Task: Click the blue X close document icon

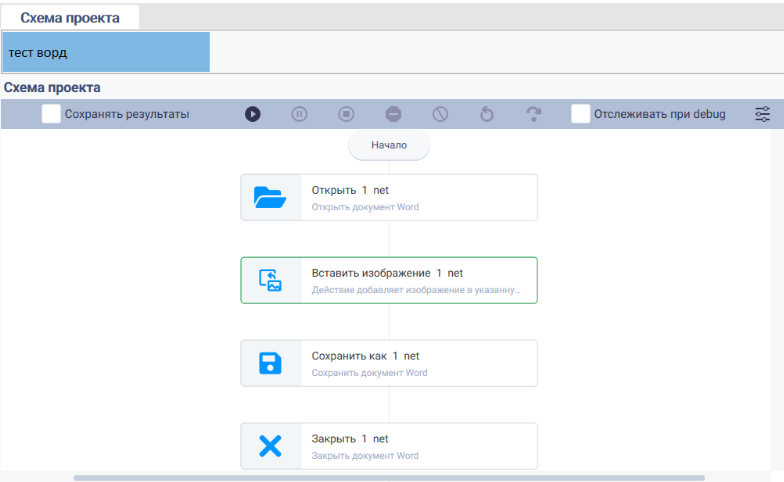Action: click(x=270, y=446)
